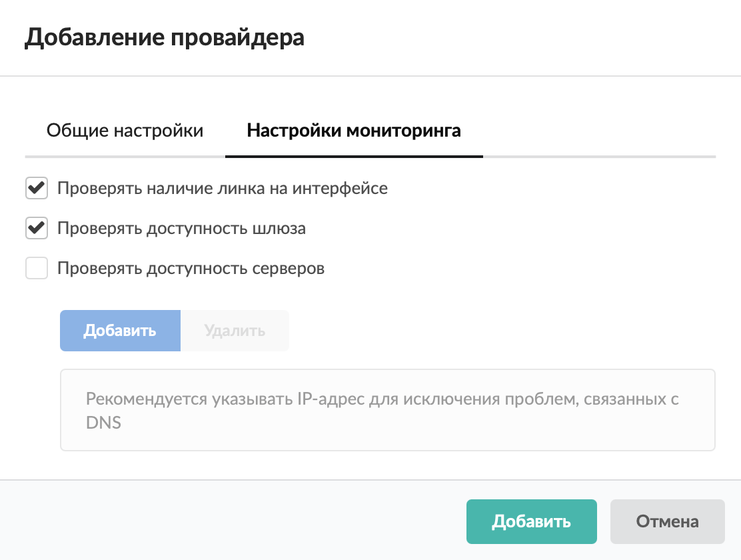Click the checkmark icon beside the link-check option

pos(37,188)
